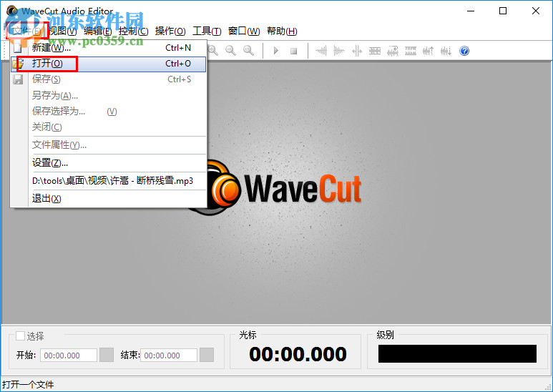Maximize the WaveCut Audio Editor window

click(x=503, y=11)
